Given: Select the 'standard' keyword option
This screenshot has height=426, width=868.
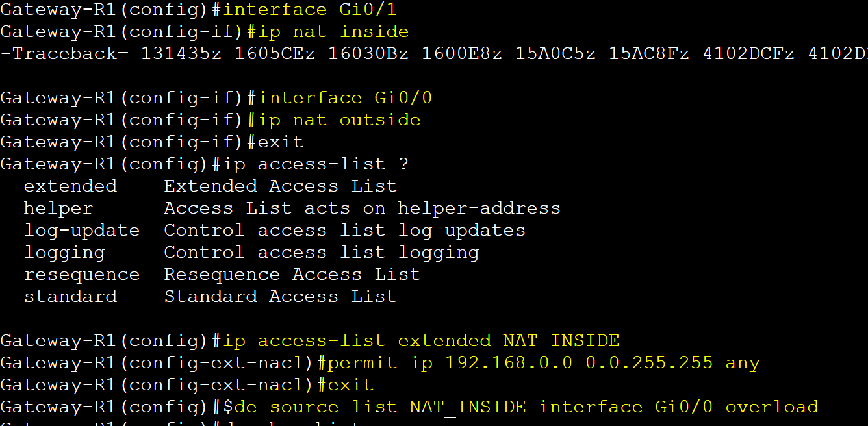Looking at the screenshot, I should [x=70, y=297].
